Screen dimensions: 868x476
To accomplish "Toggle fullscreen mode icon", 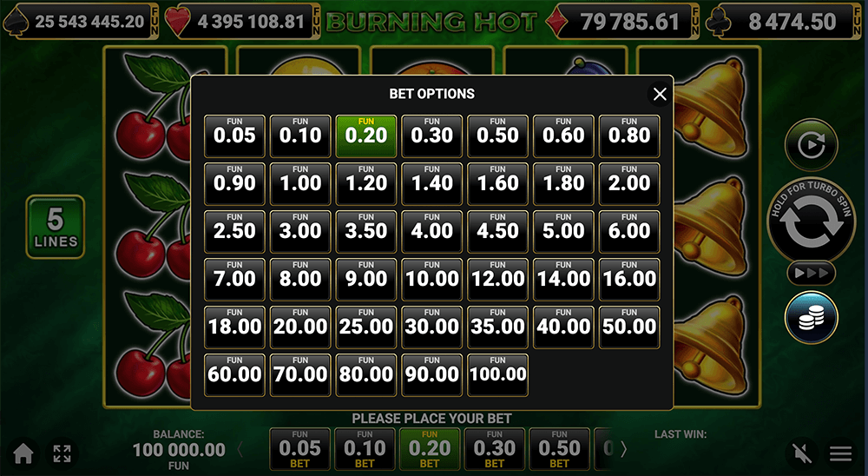I will pyautogui.click(x=62, y=453).
